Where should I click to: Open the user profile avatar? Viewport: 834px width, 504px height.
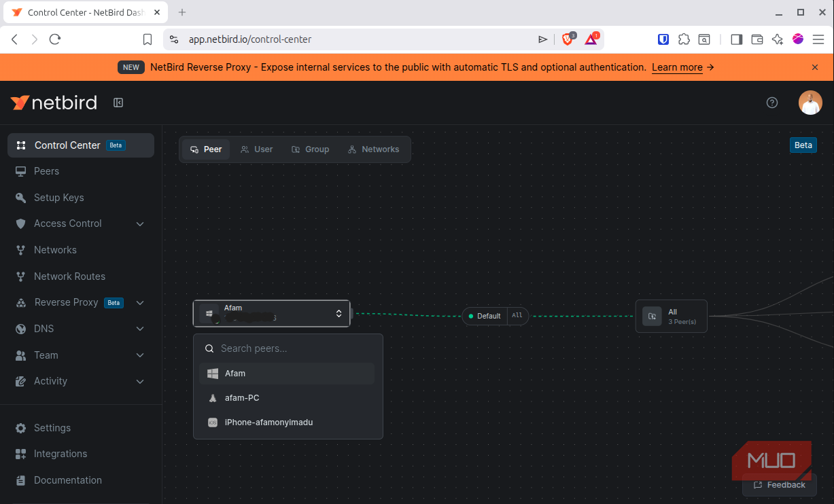tap(810, 103)
